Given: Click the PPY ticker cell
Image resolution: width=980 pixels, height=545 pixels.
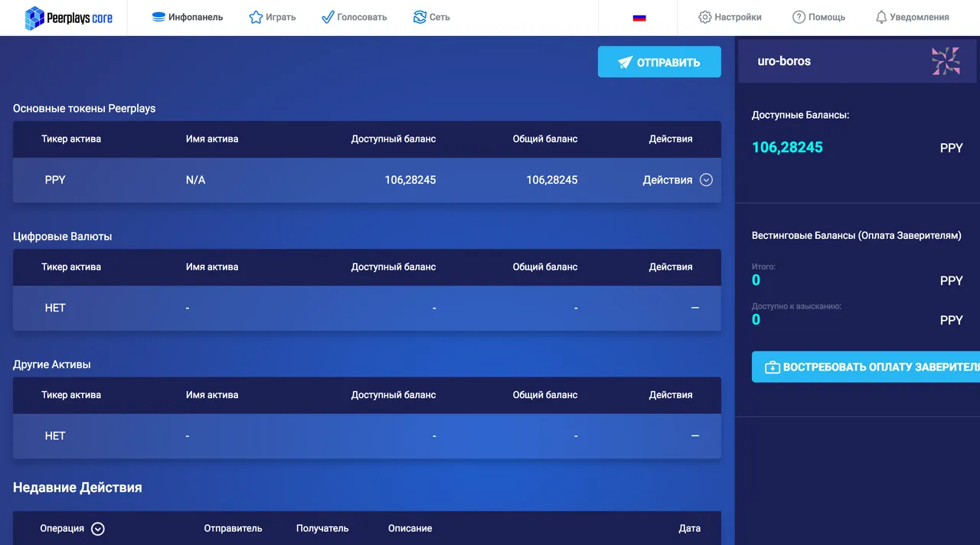Looking at the screenshot, I should [55, 180].
